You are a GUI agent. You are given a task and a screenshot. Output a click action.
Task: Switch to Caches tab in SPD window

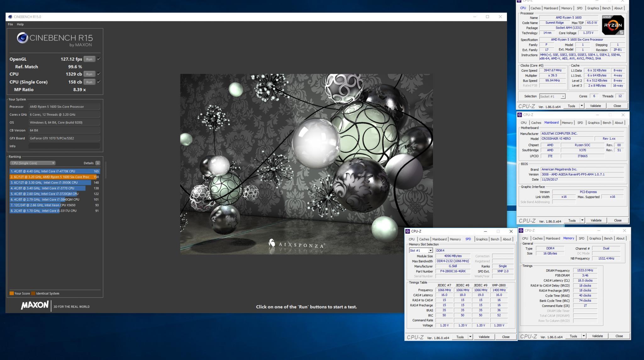tap(424, 239)
